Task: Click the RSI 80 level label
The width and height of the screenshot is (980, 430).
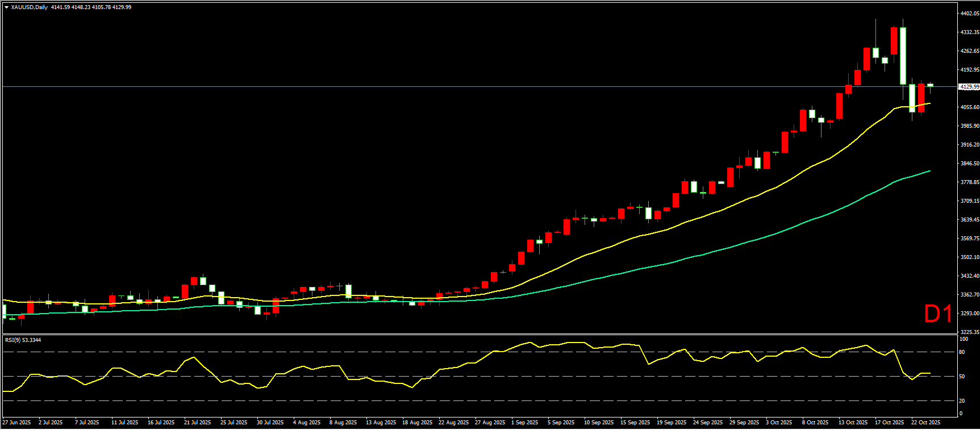Action: [x=962, y=352]
